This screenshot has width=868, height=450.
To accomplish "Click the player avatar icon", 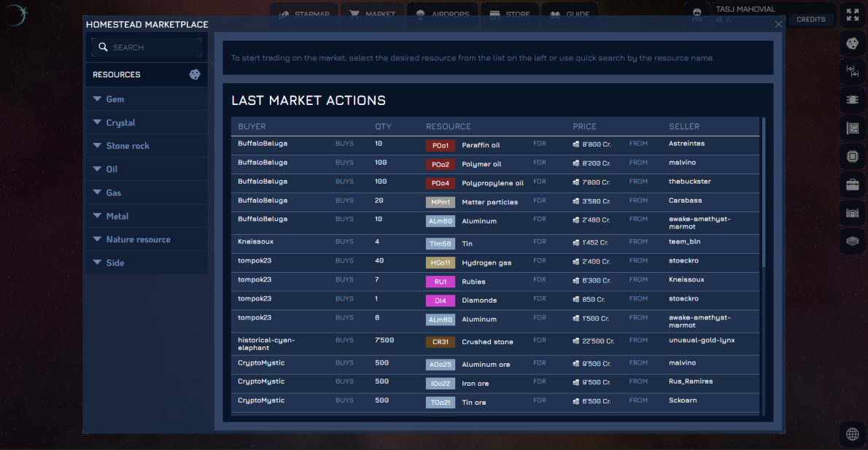I will (697, 14).
